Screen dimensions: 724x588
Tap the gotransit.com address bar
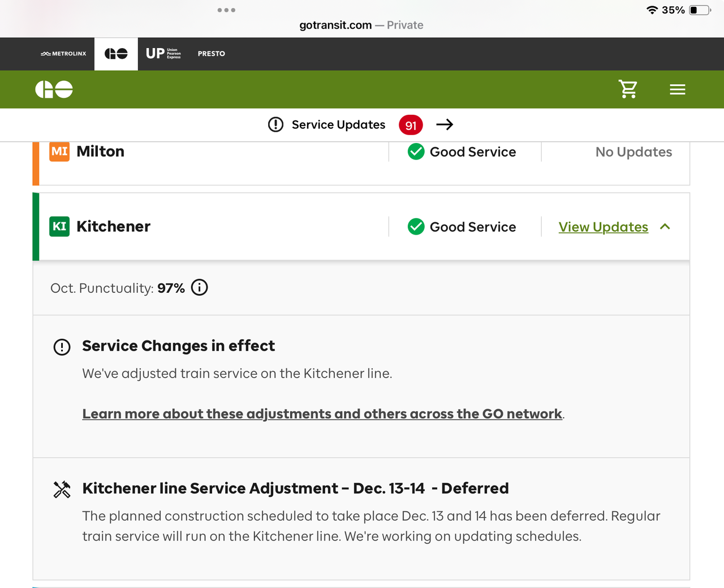(361, 25)
